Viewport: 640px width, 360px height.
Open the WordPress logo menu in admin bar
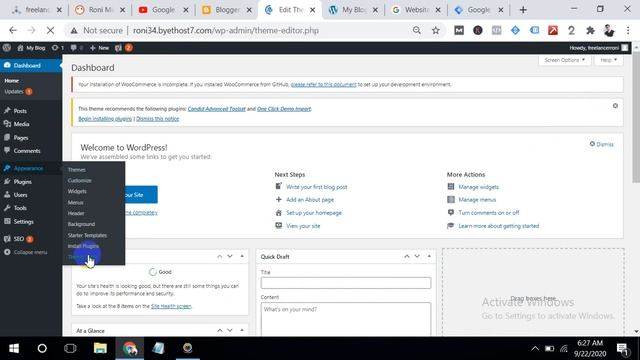coord(7,48)
